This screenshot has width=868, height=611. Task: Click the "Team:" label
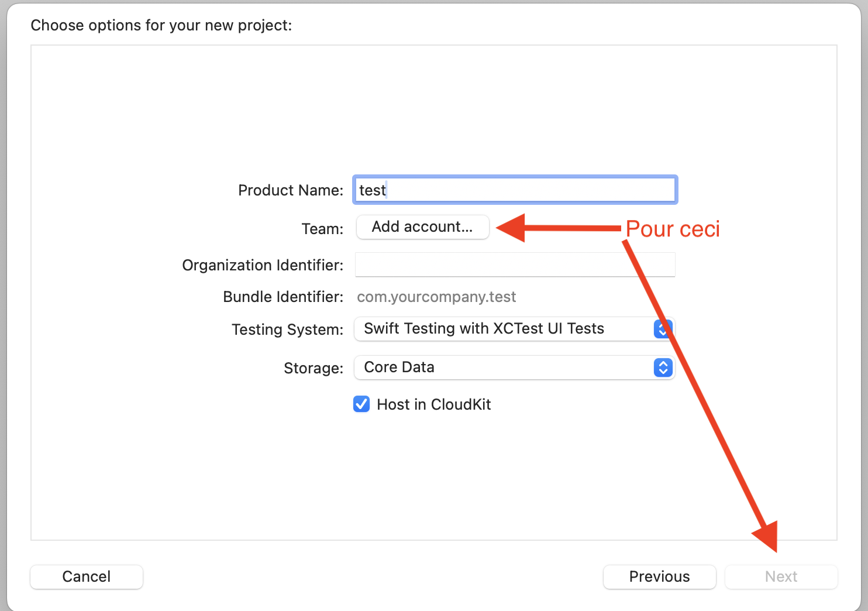(x=322, y=229)
